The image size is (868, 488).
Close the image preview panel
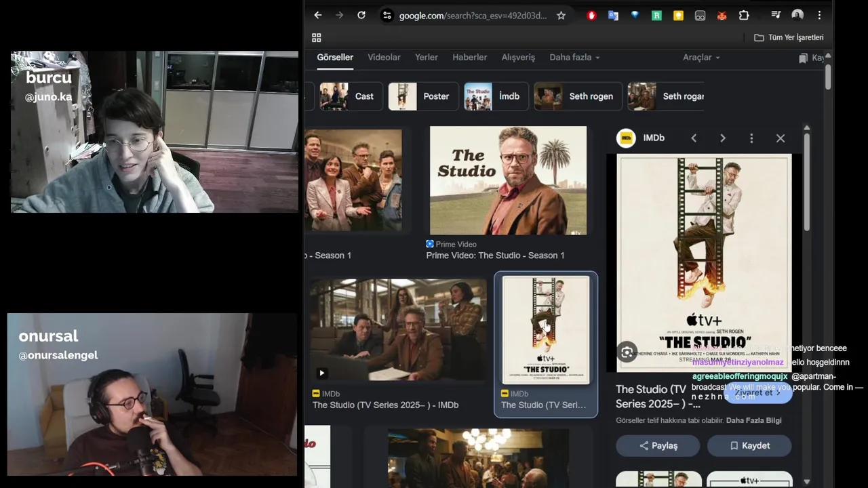(x=781, y=138)
